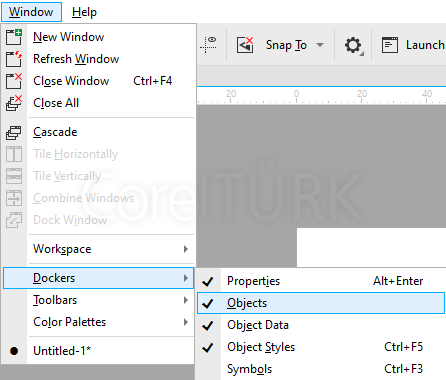The height and width of the screenshot is (380, 446).
Task: Open the Snap To dropdown arrow
Action: point(320,45)
